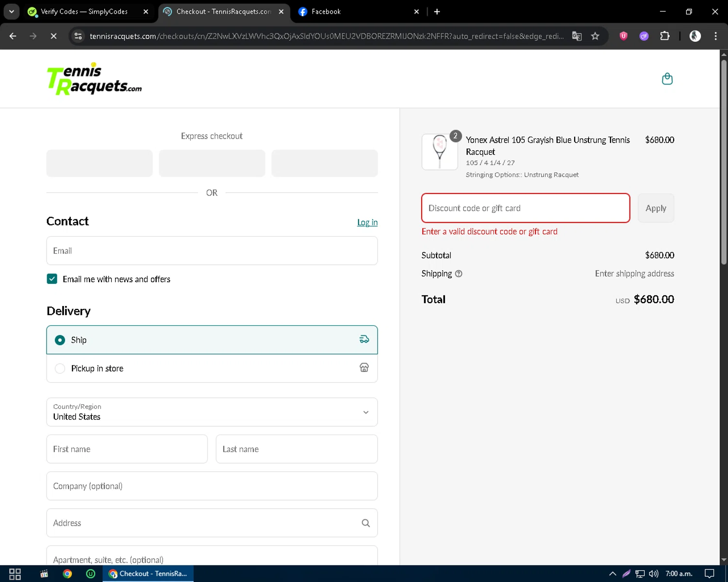Viewport: 728px width, 582px height.
Task: Click the page vertical scrollbar
Action: pyautogui.click(x=724, y=162)
